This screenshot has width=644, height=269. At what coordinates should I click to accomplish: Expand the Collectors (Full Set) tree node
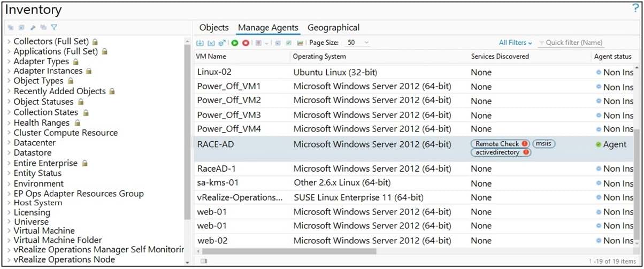(x=9, y=41)
